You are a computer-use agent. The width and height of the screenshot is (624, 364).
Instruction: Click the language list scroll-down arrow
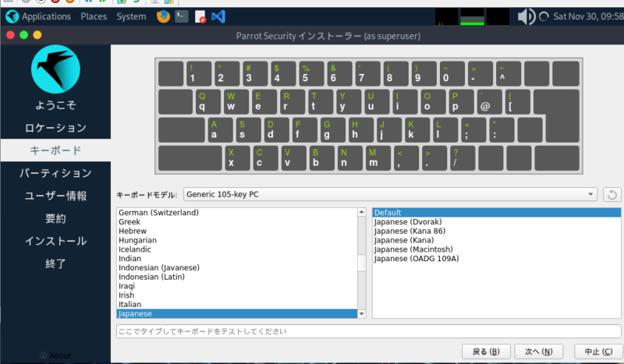pos(362,313)
